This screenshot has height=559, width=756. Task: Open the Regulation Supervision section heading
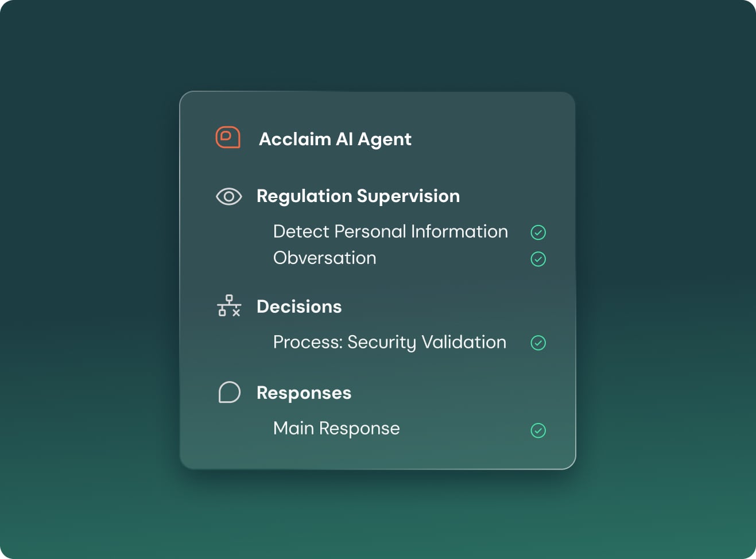pyautogui.click(x=358, y=196)
